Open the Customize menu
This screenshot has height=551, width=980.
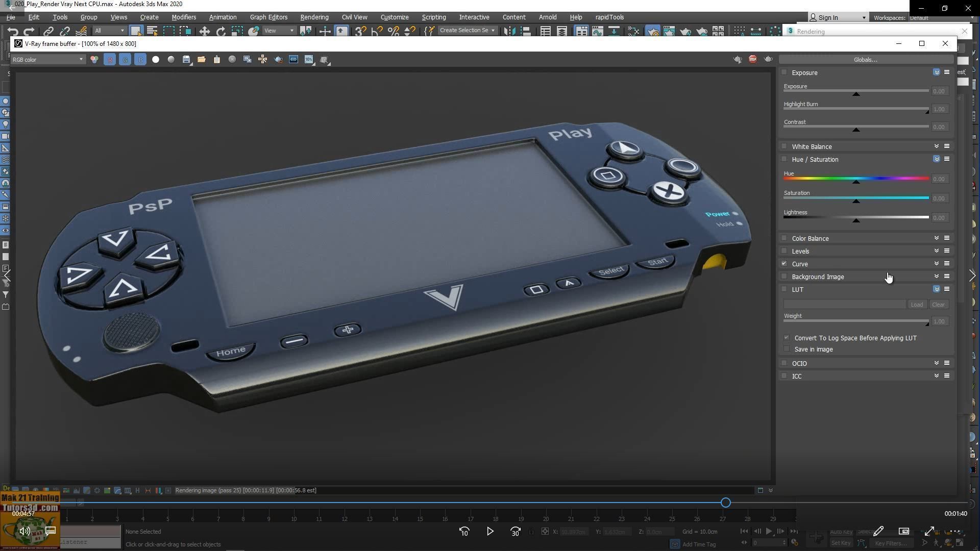pyautogui.click(x=394, y=17)
